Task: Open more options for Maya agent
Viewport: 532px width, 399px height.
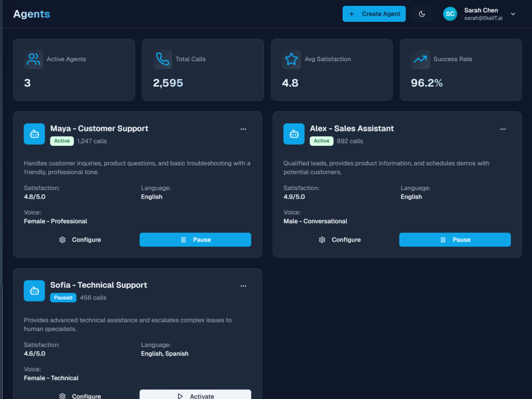Action: (243, 129)
